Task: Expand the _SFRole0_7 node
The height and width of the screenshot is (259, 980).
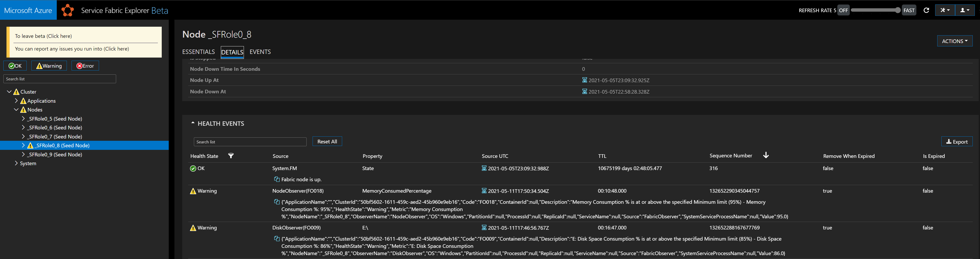Action: [23, 137]
